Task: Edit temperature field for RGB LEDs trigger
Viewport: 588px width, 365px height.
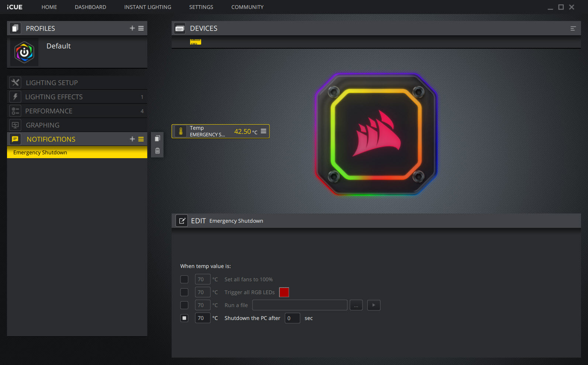Action: [x=203, y=292]
